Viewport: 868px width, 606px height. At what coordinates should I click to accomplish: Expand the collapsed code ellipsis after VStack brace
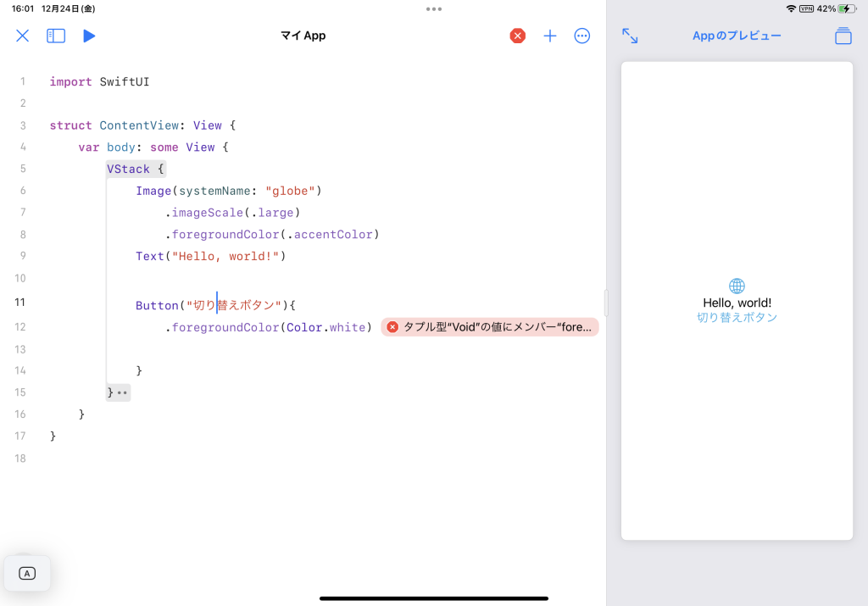123,393
